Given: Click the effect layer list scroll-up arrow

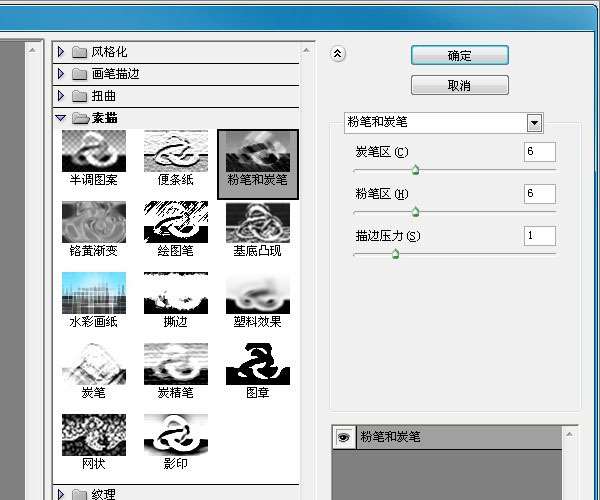Looking at the screenshot, I should pyautogui.click(x=569, y=434).
